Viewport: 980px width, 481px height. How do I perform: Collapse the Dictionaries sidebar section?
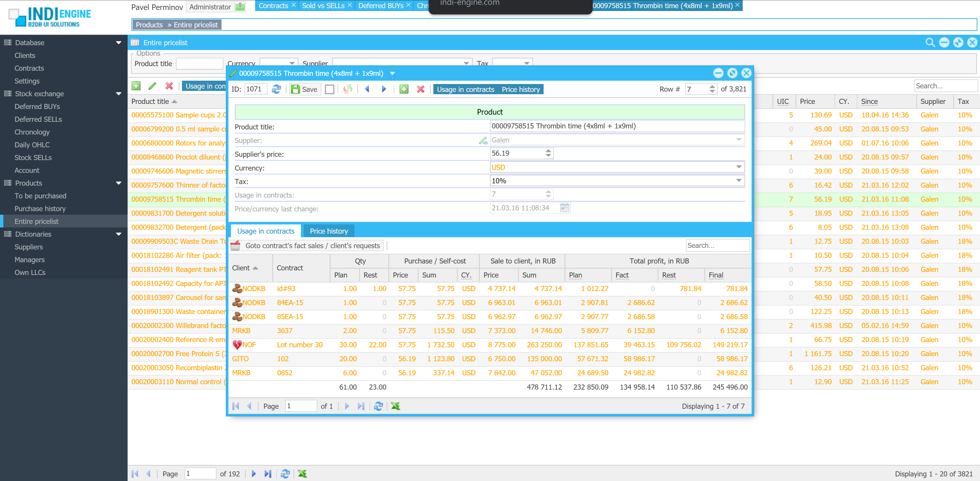(119, 234)
